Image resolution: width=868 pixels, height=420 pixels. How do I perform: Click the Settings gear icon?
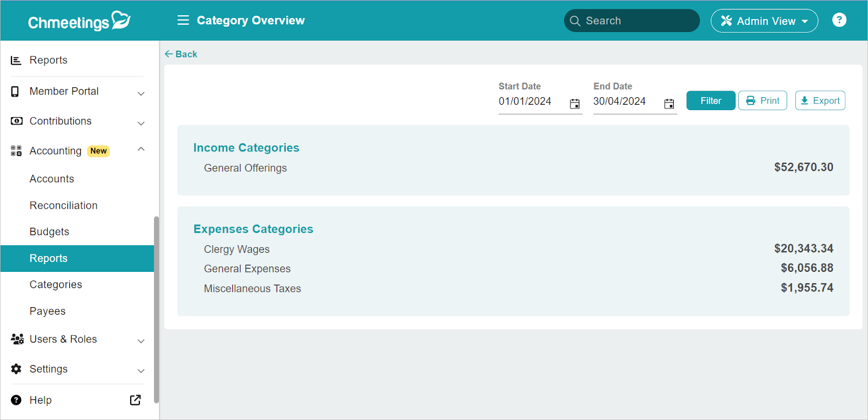16,369
